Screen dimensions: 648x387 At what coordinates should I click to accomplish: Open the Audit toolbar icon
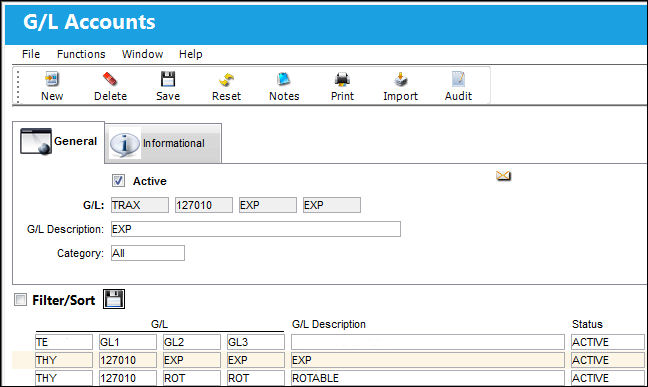pos(458,79)
